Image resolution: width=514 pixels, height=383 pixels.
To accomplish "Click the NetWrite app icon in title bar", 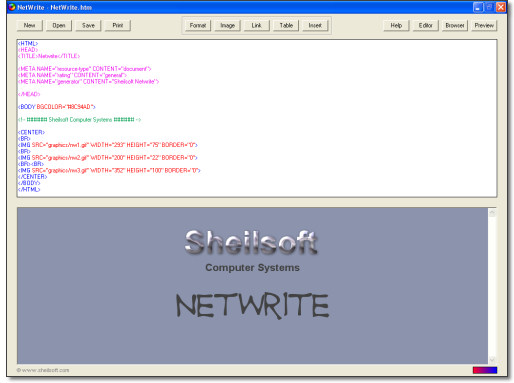I will click(x=12, y=7).
